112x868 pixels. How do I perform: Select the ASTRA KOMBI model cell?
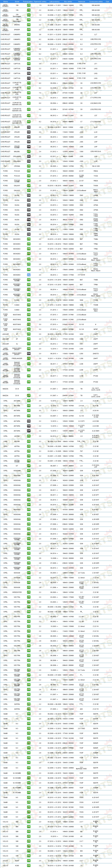[x=17, y=461]
